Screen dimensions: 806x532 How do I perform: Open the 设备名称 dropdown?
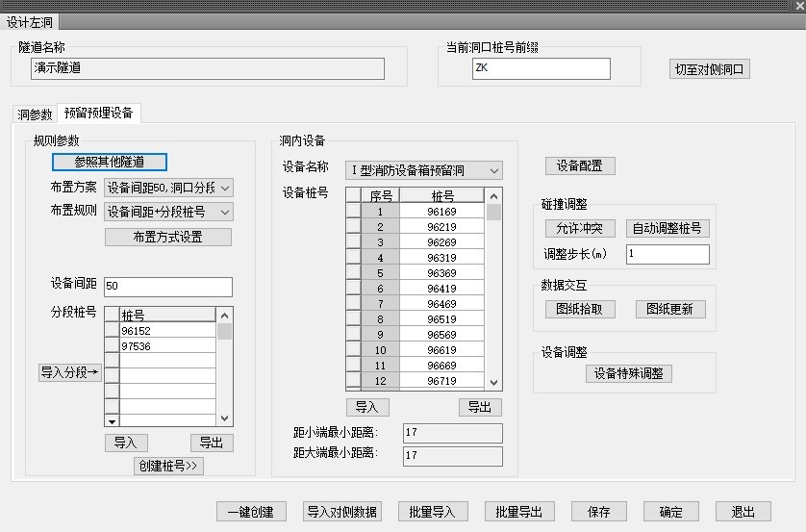[x=424, y=170]
